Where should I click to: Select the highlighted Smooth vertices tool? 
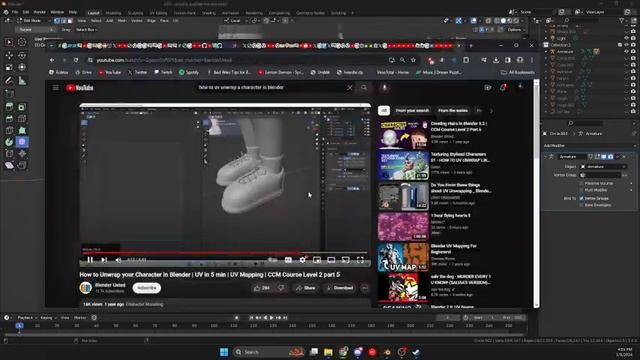[22, 142]
